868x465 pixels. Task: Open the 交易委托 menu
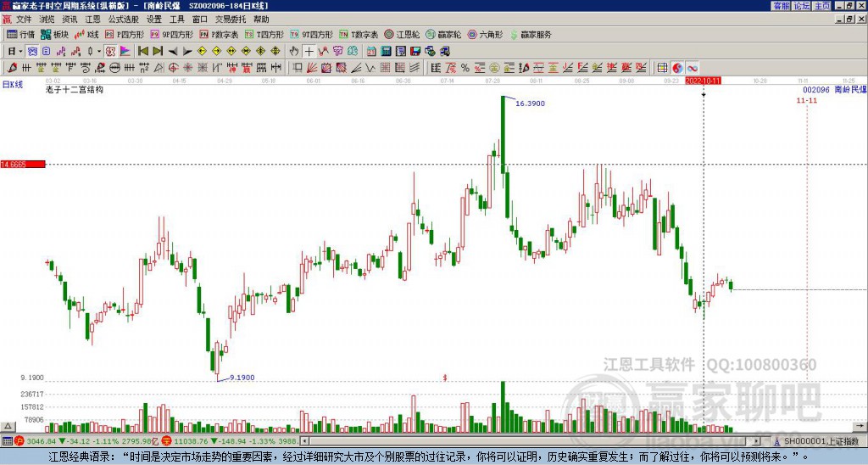pos(231,20)
